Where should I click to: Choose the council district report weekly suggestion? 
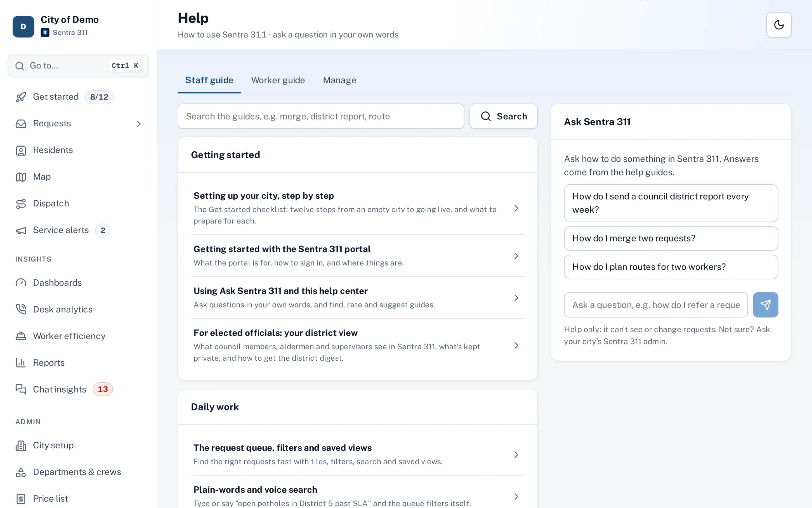671,203
